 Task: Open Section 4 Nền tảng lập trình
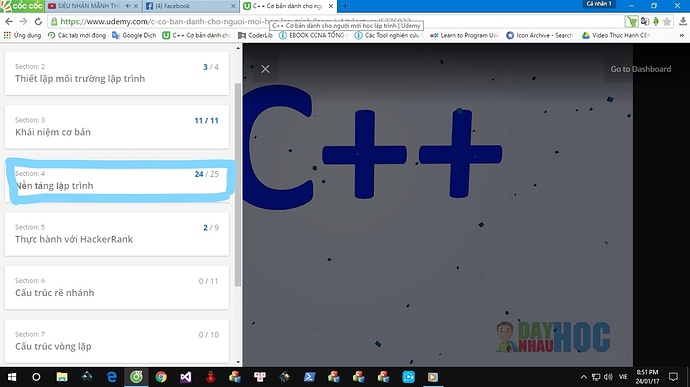117,180
